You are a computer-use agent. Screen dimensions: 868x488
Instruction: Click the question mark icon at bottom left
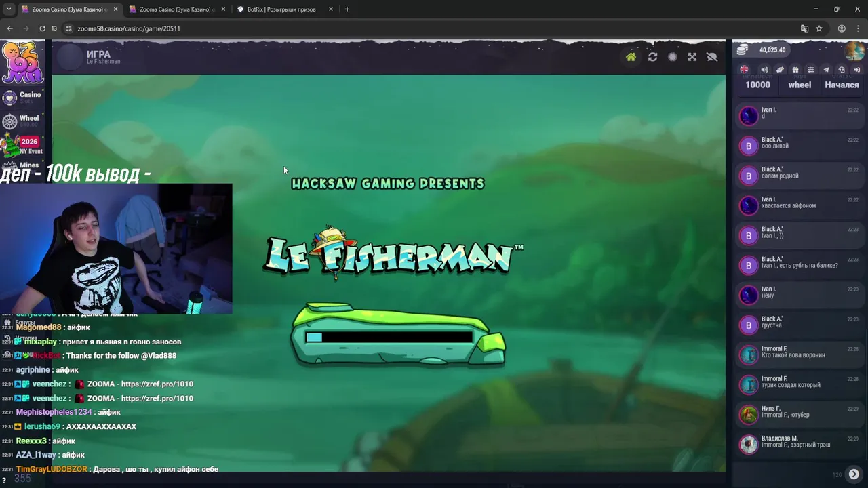(x=4, y=481)
